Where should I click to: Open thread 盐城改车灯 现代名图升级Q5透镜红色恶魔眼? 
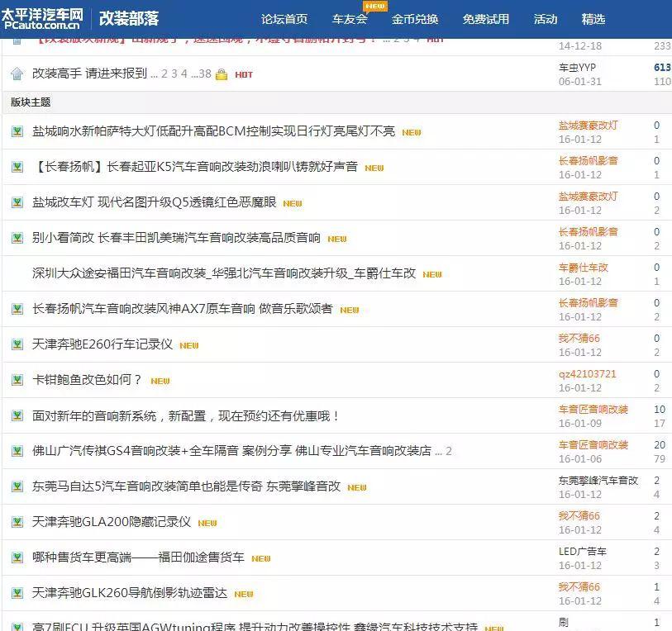(x=155, y=202)
